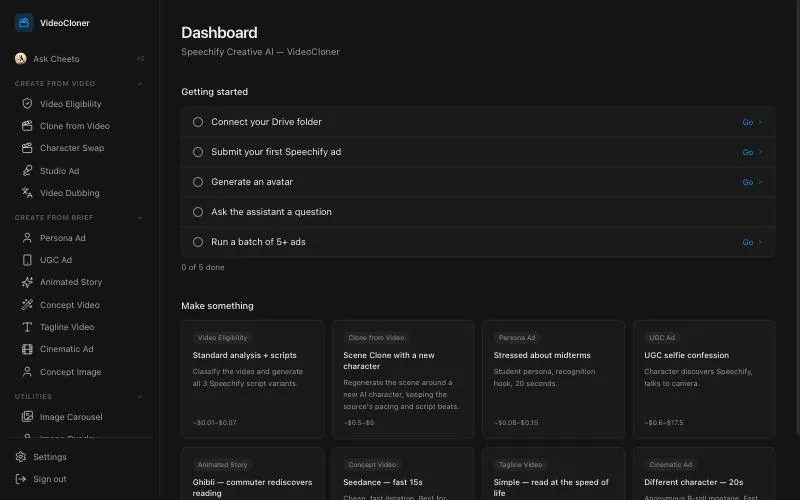800x500 pixels.
Task: Check off Connect your Drive folder circle
Action: 198,122
